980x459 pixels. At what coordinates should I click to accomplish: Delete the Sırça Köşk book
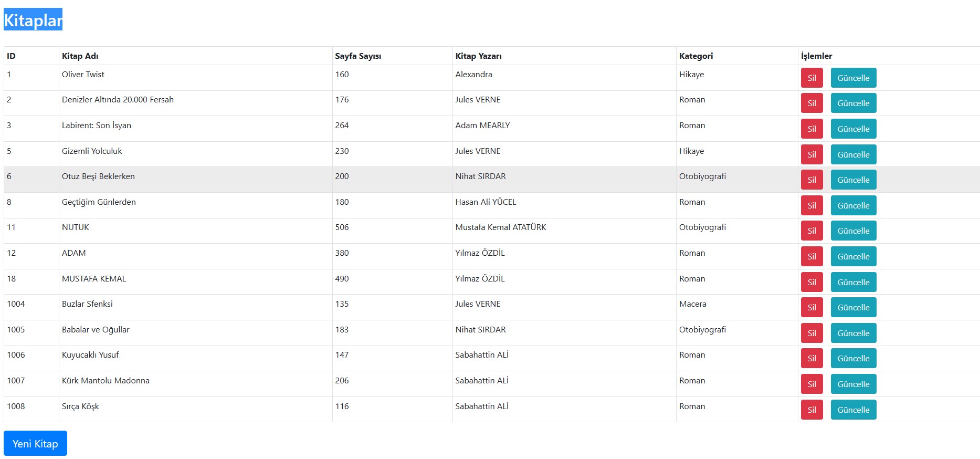812,410
